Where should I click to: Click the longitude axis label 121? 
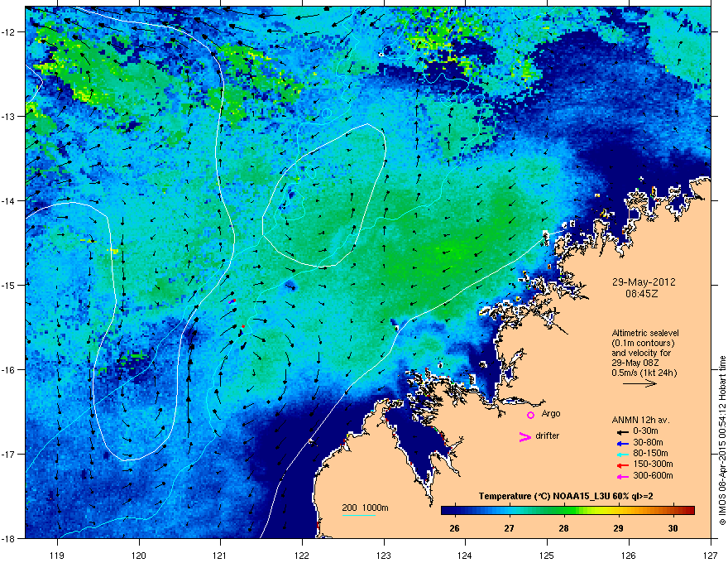(220, 555)
